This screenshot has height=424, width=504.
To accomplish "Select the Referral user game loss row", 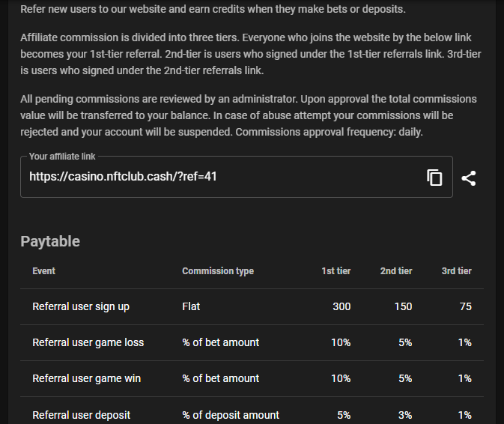I will 252,342.
